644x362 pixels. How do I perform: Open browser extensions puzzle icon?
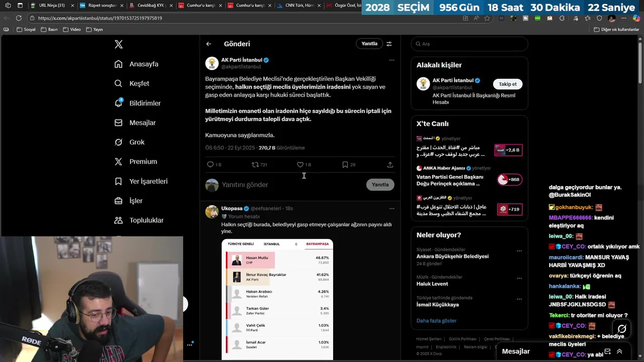[562, 18]
